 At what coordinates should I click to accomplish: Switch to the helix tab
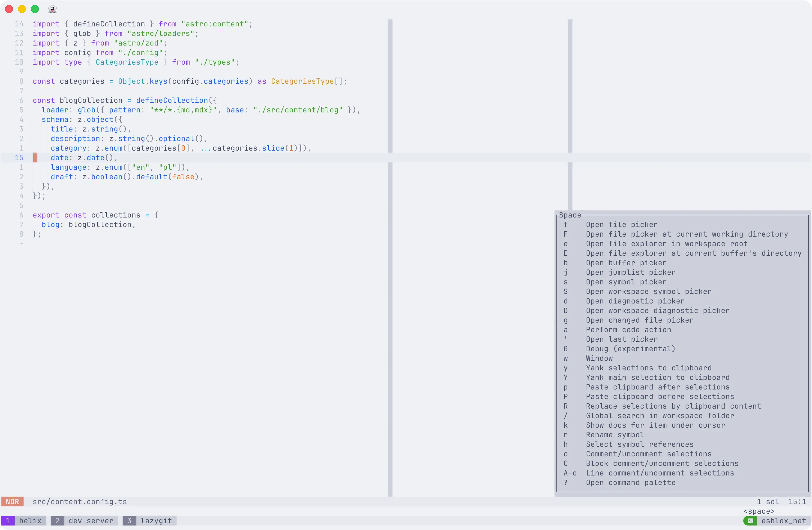click(x=31, y=521)
